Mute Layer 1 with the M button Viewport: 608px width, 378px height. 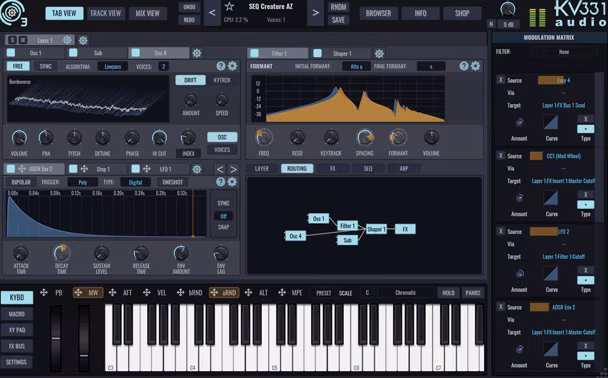point(23,40)
